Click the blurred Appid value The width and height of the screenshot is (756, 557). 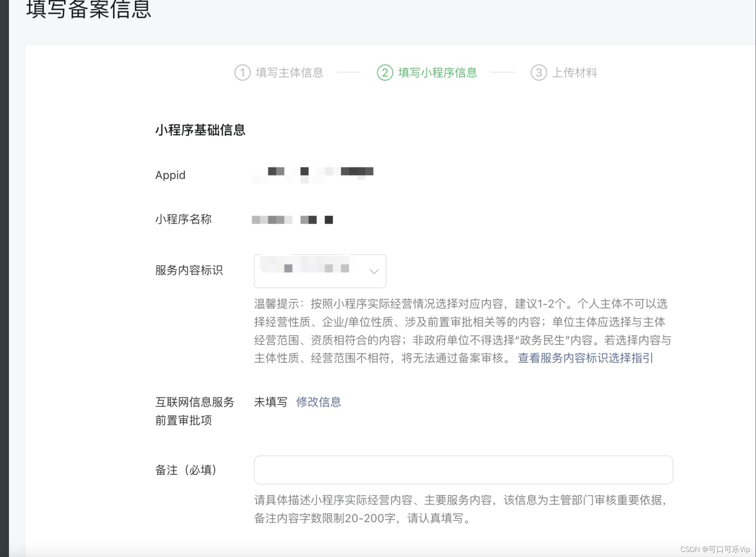point(313,175)
